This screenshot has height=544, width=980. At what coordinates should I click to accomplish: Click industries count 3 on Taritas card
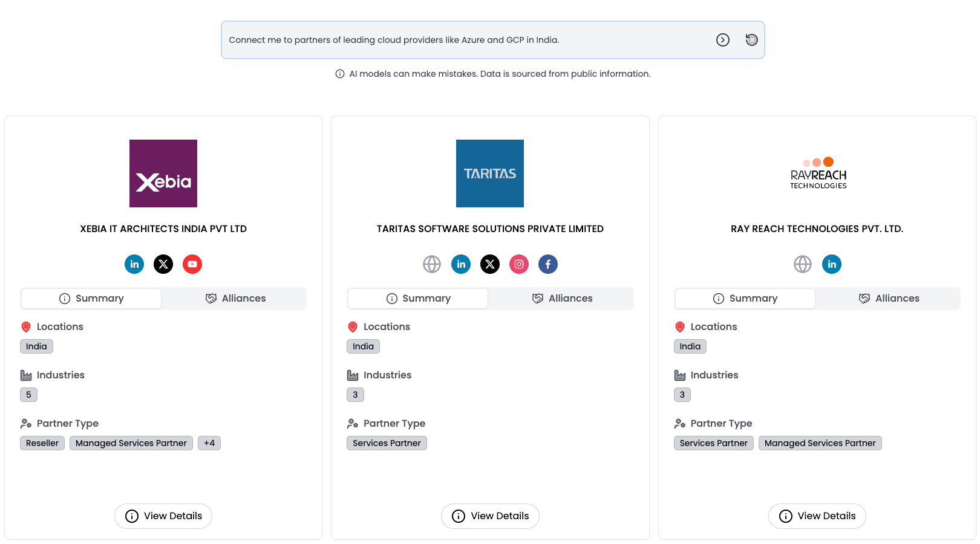pyautogui.click(x=355, y=395)
